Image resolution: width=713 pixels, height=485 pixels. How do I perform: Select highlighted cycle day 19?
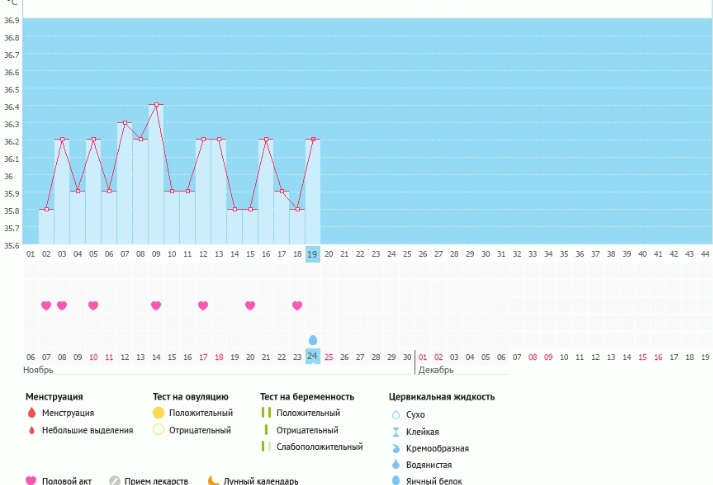pyautogui.click(x=313, y=254)
